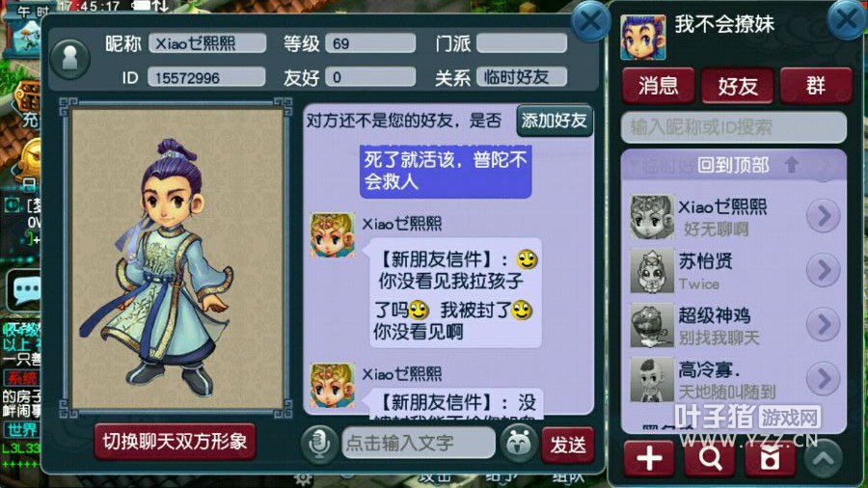Expand arrow next to 超级神鸡 friend entry
Screen dimensions: 868x488
click(824, 324)
